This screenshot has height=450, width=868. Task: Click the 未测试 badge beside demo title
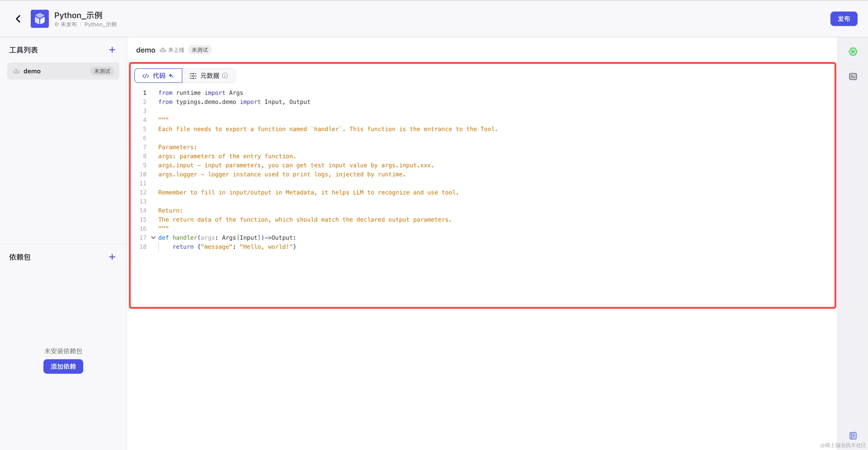pos(200,50)
